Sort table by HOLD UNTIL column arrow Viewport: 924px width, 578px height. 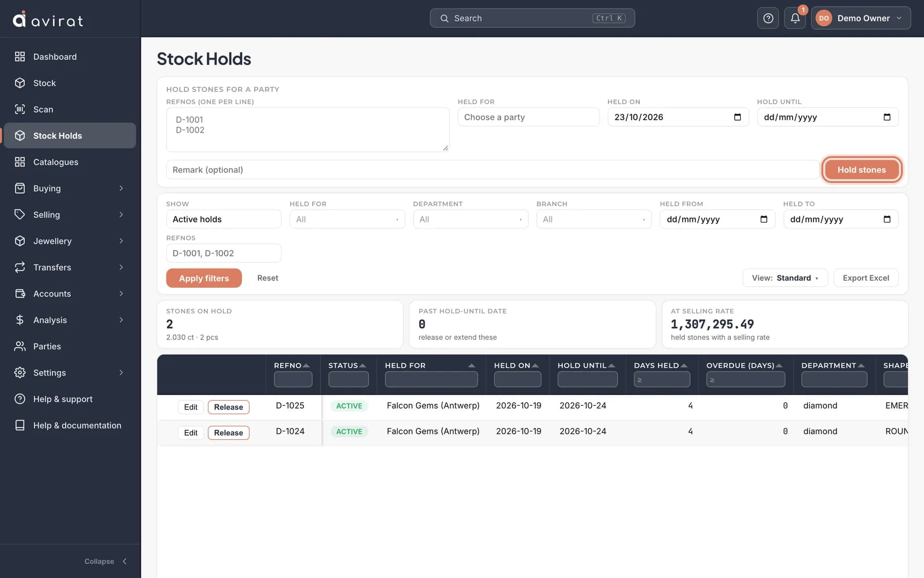point(611,365)
